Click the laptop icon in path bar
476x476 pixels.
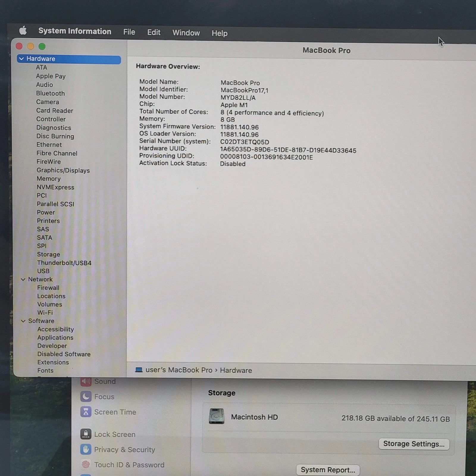(139, 370)
